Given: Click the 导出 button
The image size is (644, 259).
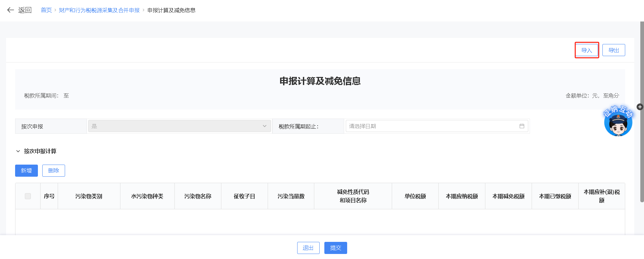Looking at the screenshot, I should pyautogui.click(x=613, y=50).
